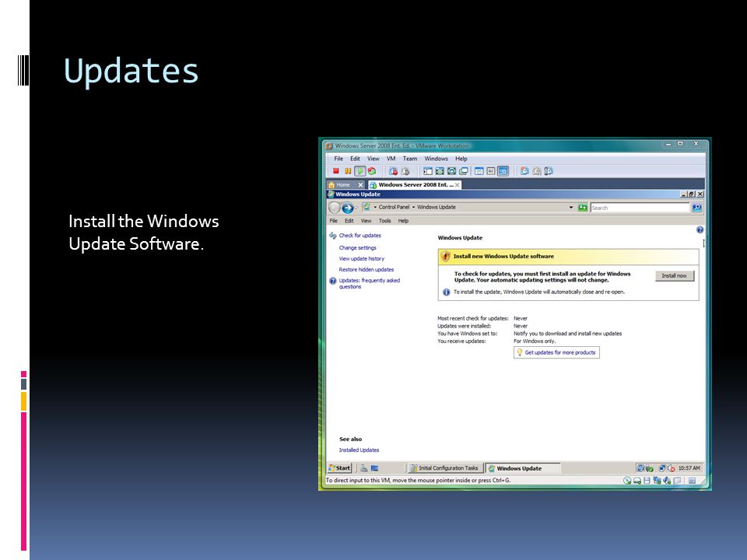This screenshot has height=560, width=747.
Task: Expand the Windows Update breadcrumb arrow
Action: point(413,207)
